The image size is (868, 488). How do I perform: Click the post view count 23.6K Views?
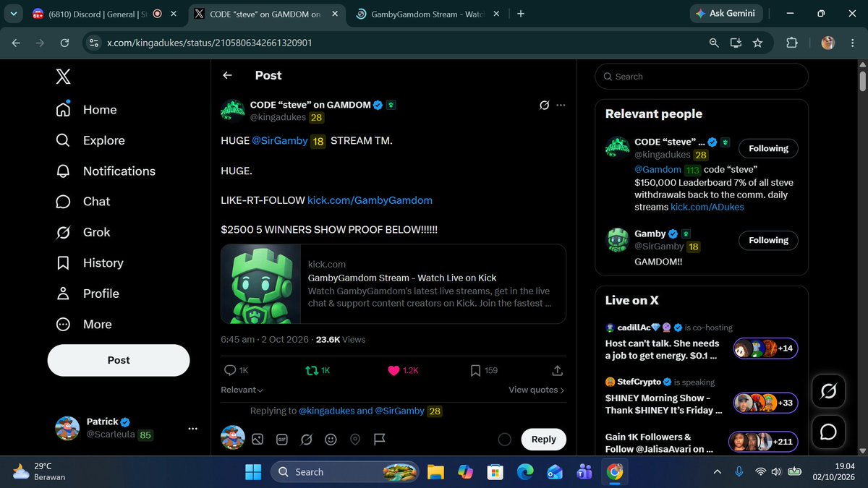coord(341,339)
